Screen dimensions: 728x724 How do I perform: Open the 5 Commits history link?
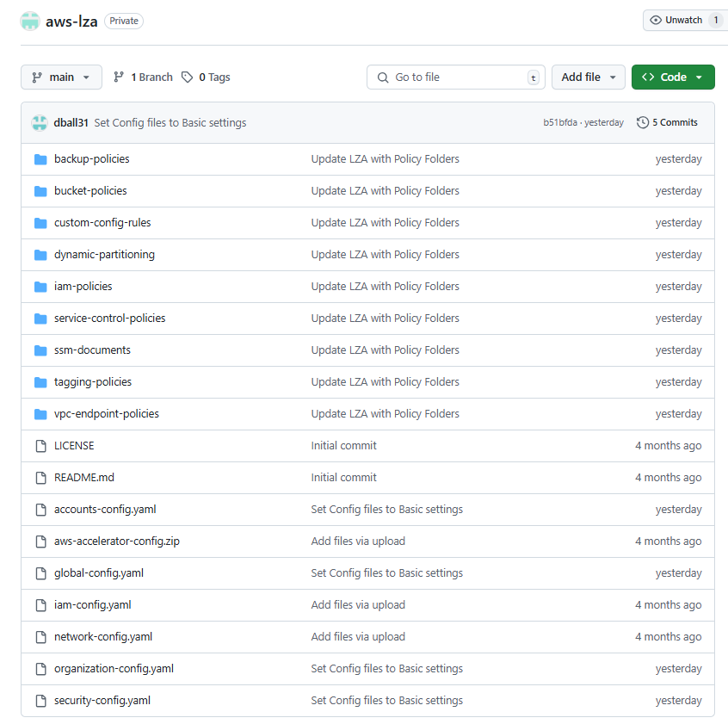click(x=667, y=122)
